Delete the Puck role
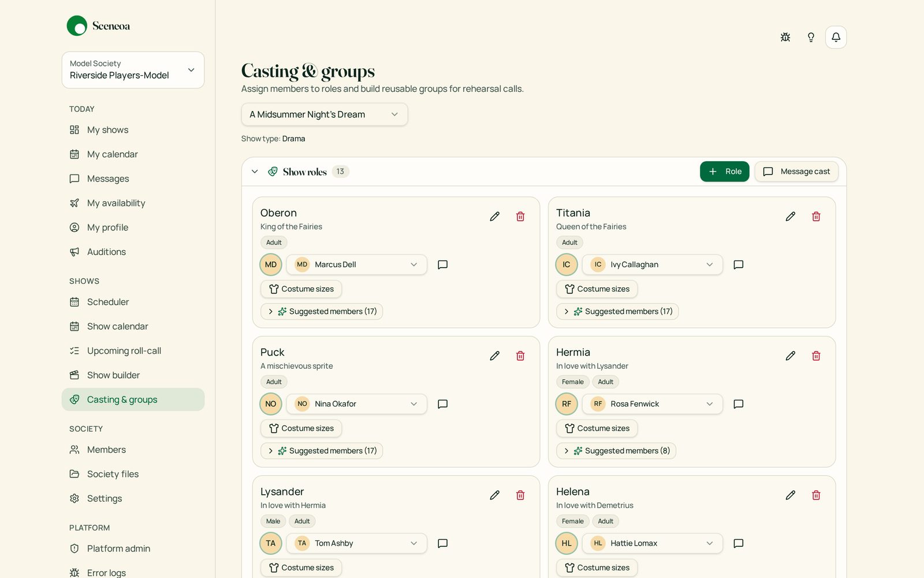The width and height of the screenshot is (924, 578). (520, 355)
